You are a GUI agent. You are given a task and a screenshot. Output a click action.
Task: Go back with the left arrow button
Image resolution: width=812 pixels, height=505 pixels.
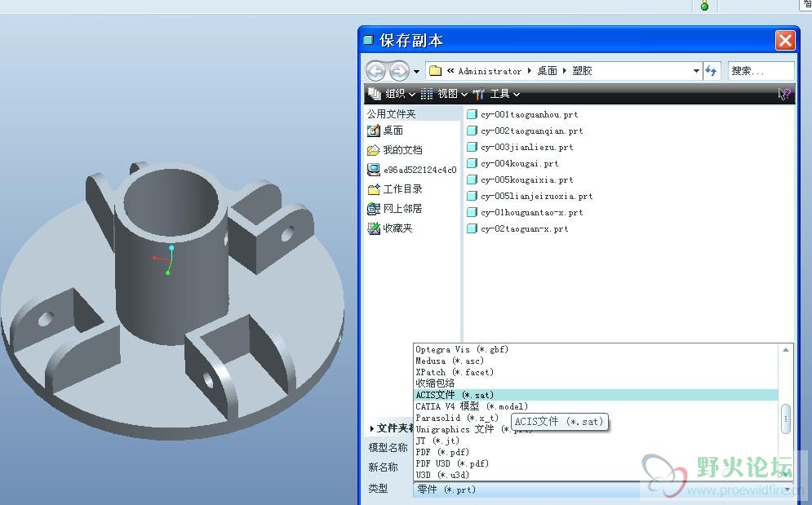pyautogui.click(x=376, y=71)
